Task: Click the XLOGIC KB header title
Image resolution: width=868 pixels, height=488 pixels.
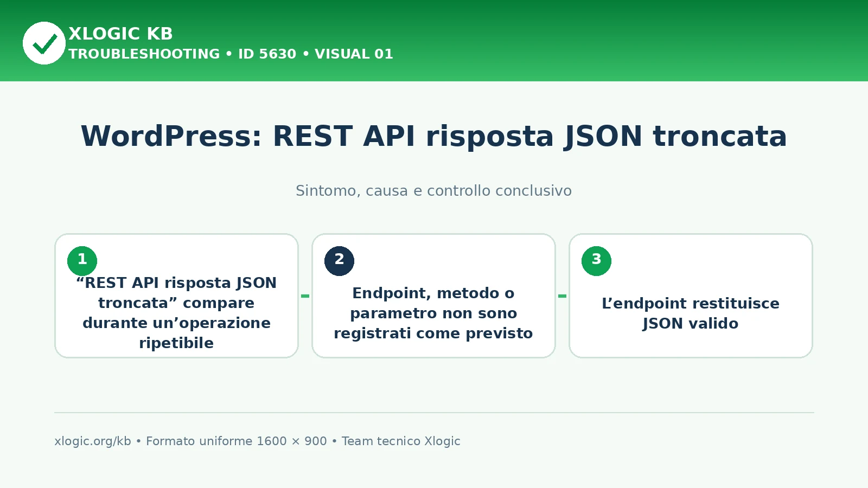Action: point(120,34)
